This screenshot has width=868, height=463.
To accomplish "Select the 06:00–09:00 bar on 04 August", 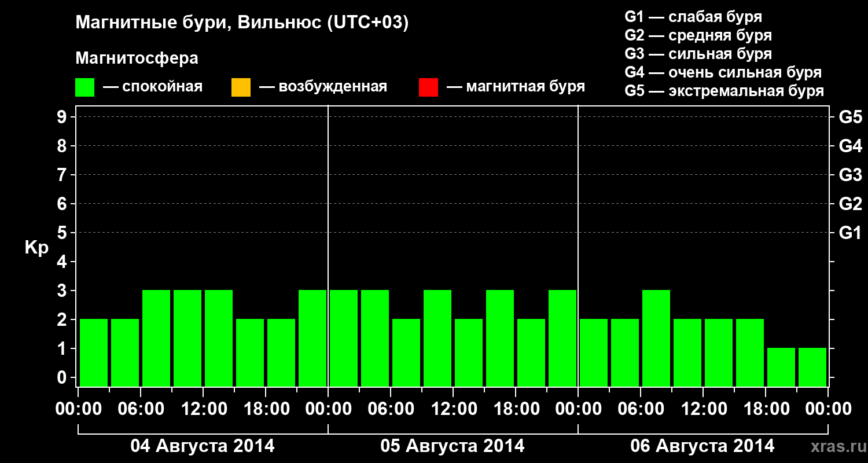I will point(156,338).
